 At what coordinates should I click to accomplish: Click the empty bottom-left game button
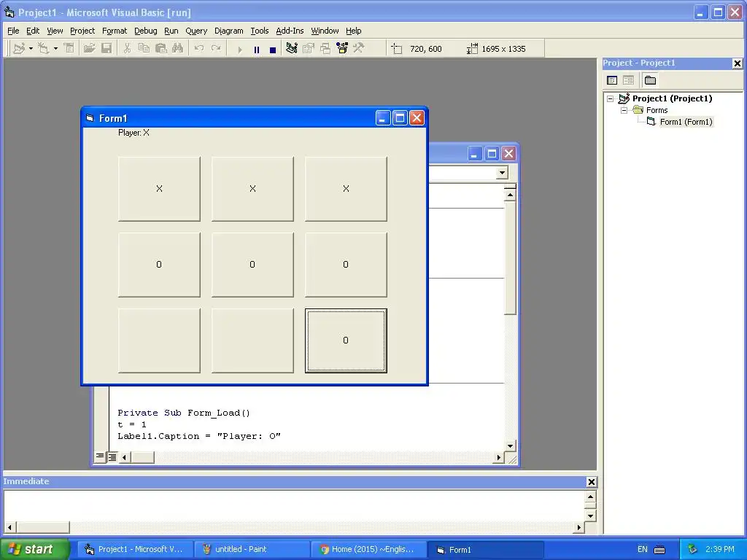pos(159,340)
